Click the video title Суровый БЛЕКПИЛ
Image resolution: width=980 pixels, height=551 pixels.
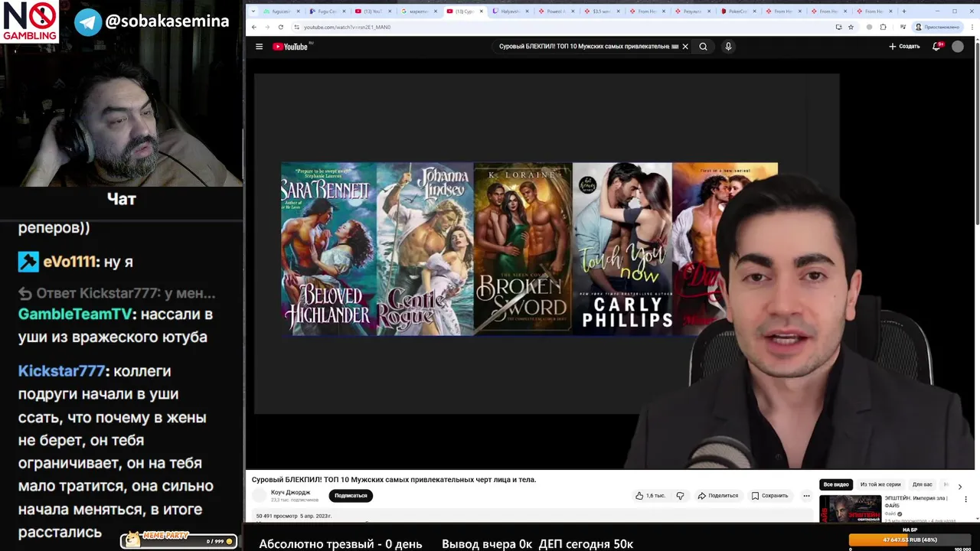coord(394,479)
